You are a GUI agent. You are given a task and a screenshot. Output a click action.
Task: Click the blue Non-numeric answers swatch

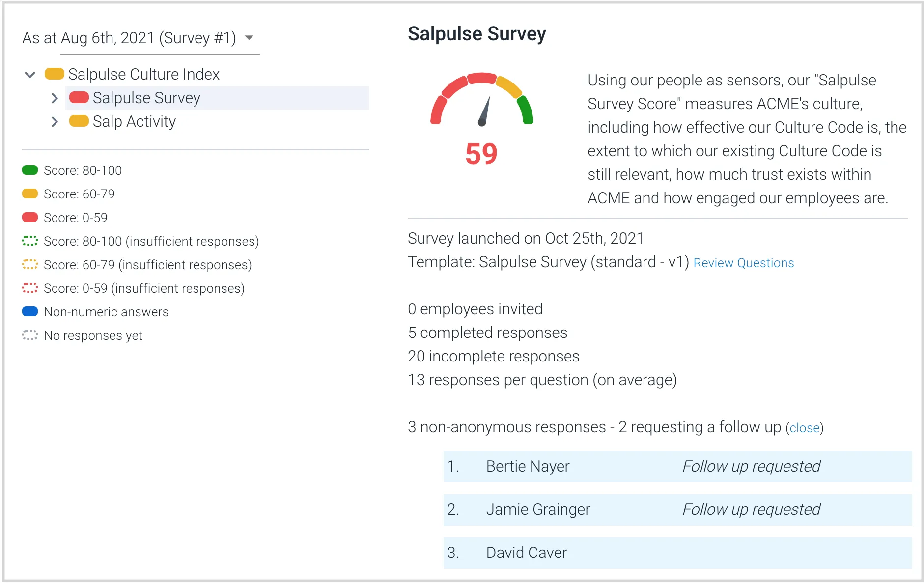click(x=30, y=311)
